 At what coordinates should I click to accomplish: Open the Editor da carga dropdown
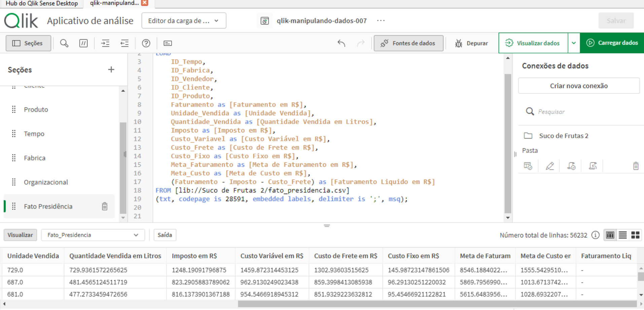(184, 21)
